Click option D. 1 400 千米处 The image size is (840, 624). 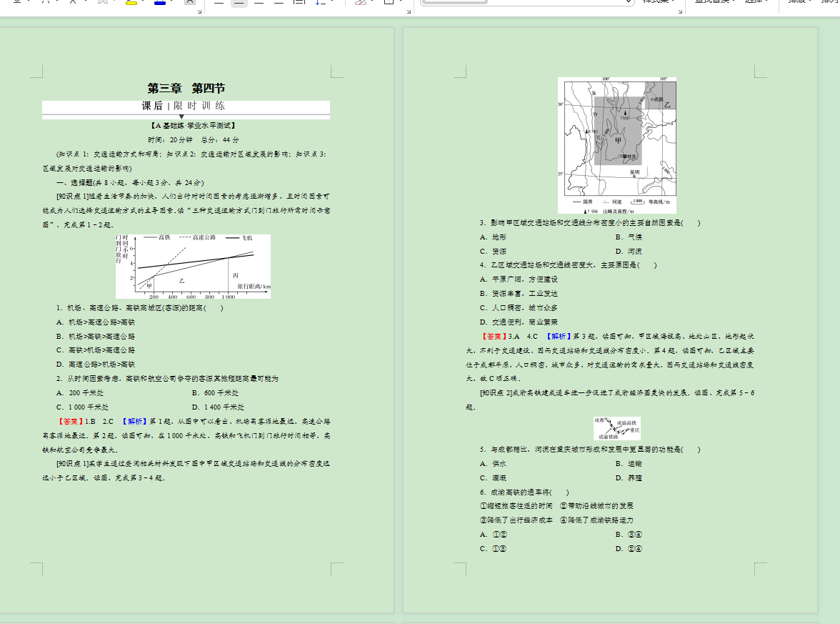[x=218, y=407]
